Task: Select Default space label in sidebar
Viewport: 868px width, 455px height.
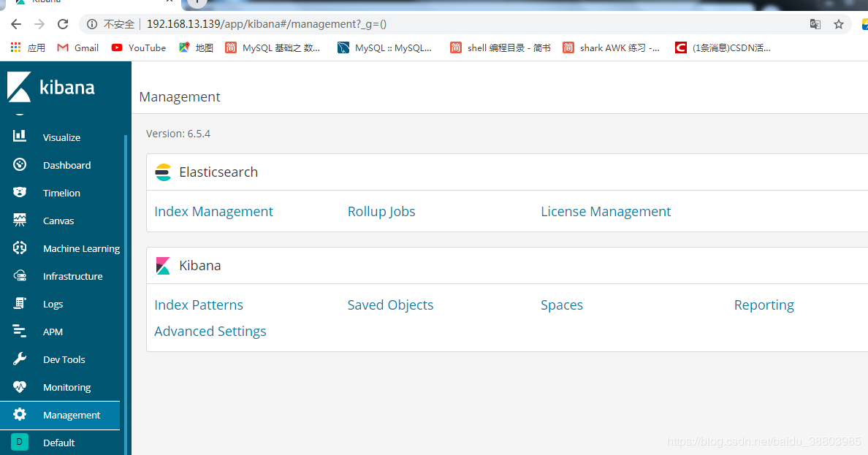Action: coord(58,443)
